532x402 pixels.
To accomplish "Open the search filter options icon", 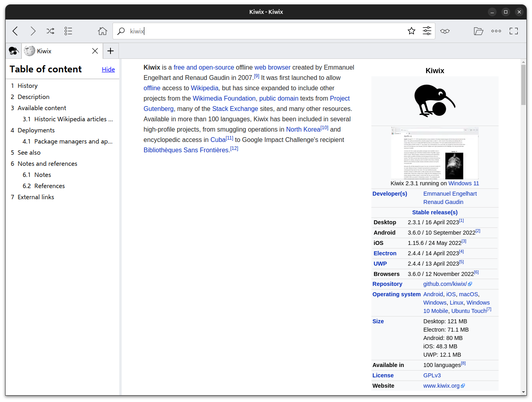I will 427,31.
